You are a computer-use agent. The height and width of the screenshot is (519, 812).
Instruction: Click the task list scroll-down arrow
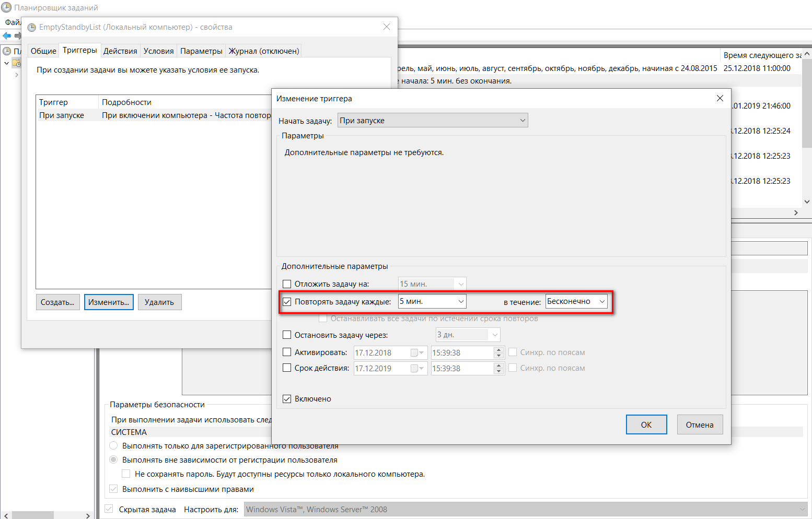807,202
